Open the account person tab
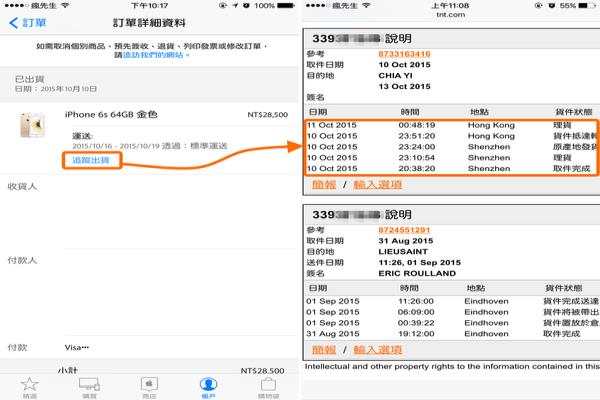This screenshot has width=600, height=400. tap(209, 387)
